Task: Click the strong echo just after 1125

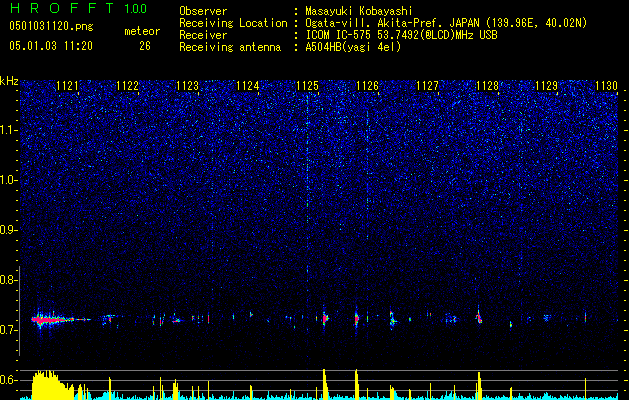Action: click(325, 318)
